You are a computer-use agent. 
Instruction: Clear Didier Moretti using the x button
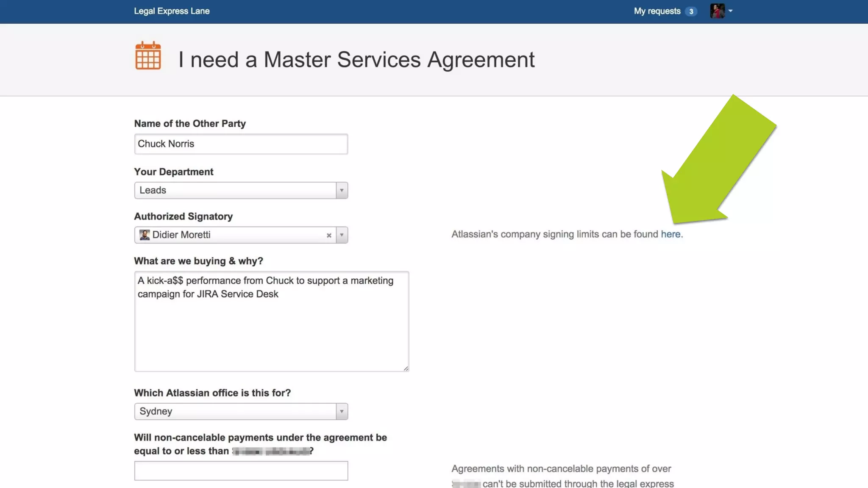pos(328,236)
